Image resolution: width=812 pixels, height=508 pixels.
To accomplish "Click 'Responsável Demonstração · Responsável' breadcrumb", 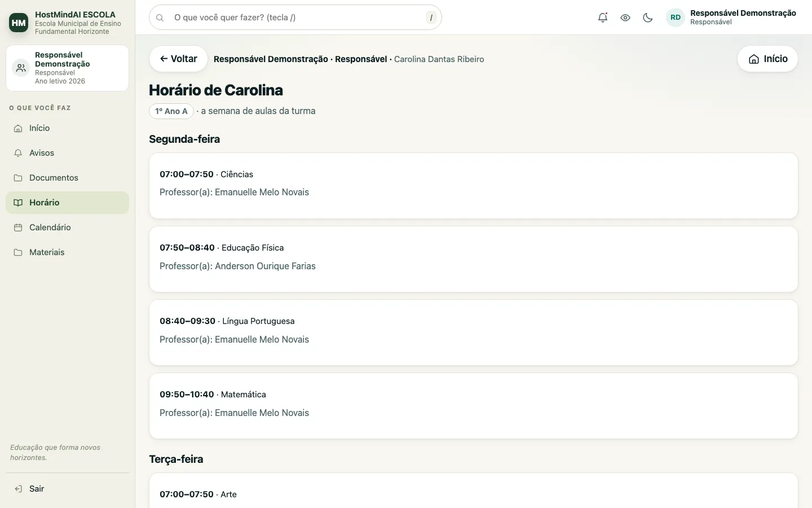I will click(x=301, y=59).
